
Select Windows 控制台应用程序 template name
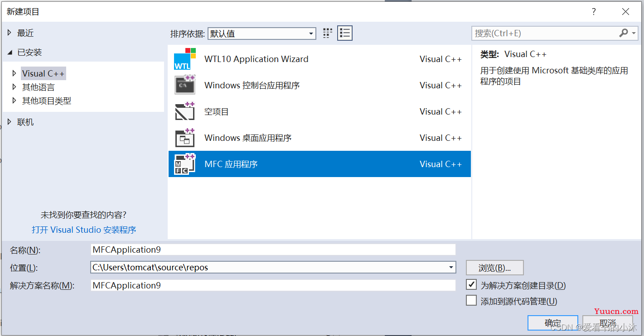[x=252, y=85]
